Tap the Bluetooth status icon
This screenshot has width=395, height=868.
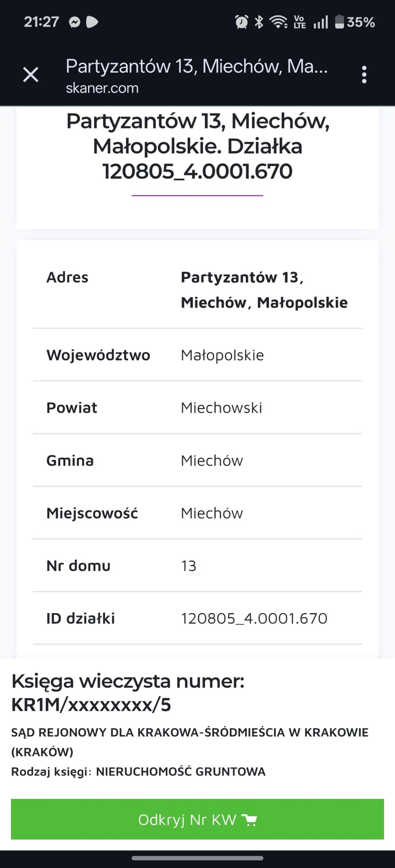click(259, 22)
